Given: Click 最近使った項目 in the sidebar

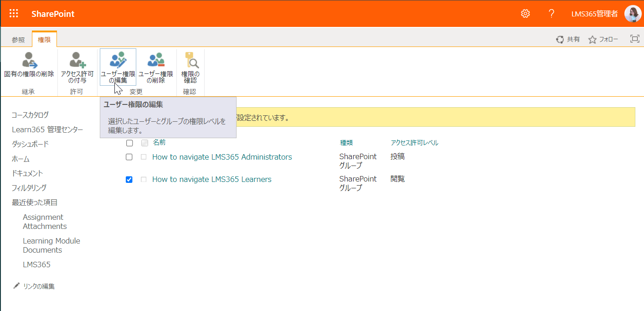Looking at the screenshot, I should 35,202.
